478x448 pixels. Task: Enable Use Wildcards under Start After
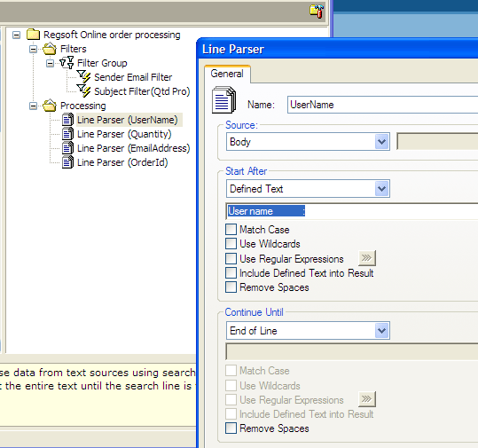click(x=231, y=244)
